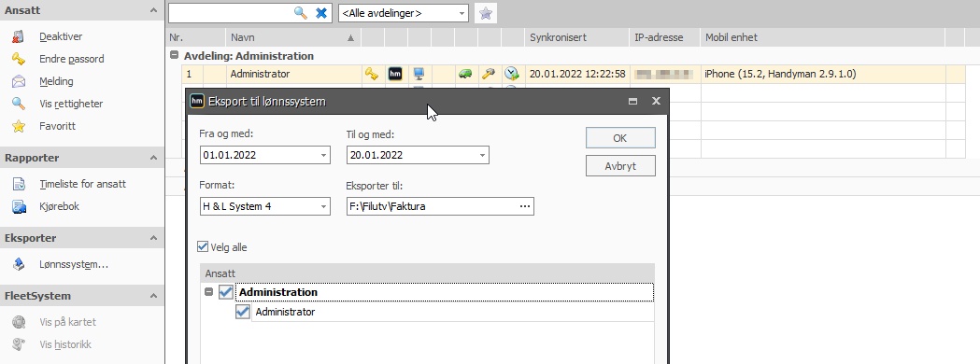This screenshot has height=364, width=980.
Task: Collapse the Avdeling: Administration group
Action: (x=174, y=55)
